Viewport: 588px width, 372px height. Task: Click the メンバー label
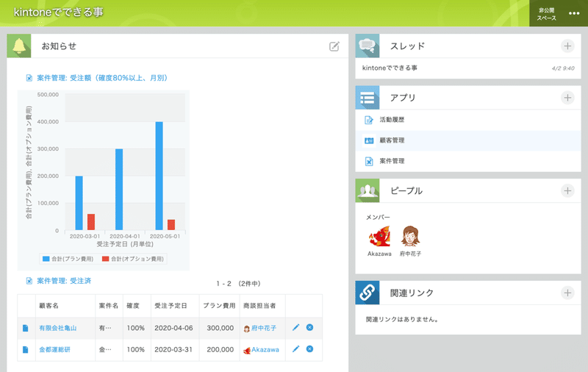pyautogui.click(x=378, y=217)
